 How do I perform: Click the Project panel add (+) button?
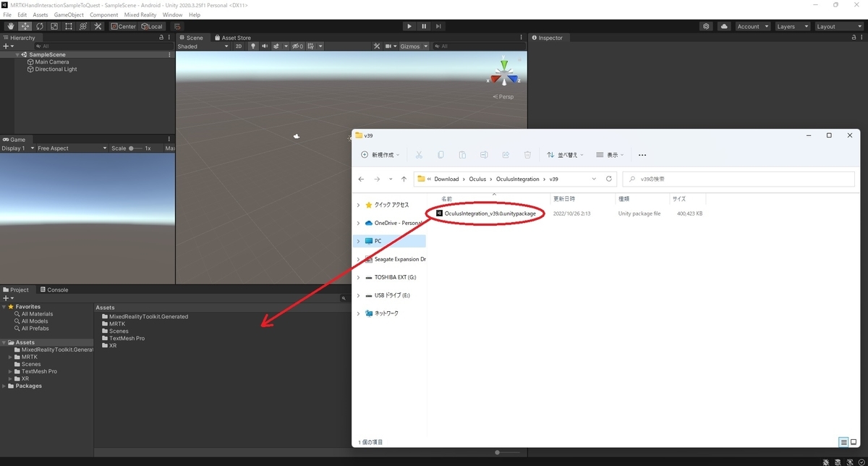[8, 298]
